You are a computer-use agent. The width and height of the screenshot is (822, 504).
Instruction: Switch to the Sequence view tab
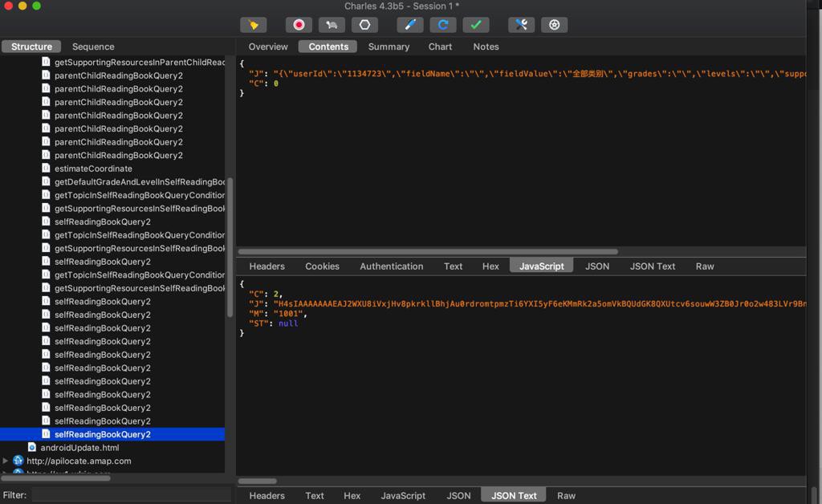coord(93,47)
